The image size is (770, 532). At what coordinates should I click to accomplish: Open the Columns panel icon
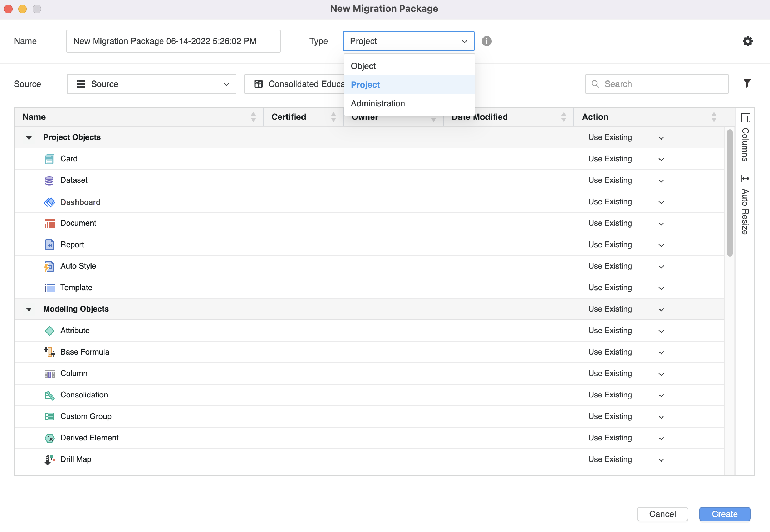tap(745, 118)
